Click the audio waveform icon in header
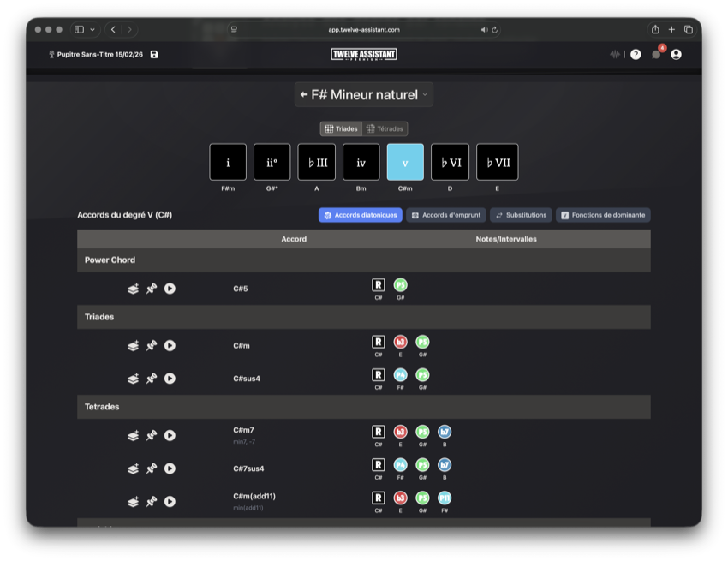Viewport: 728px width, 561px height. coord(615,55)
